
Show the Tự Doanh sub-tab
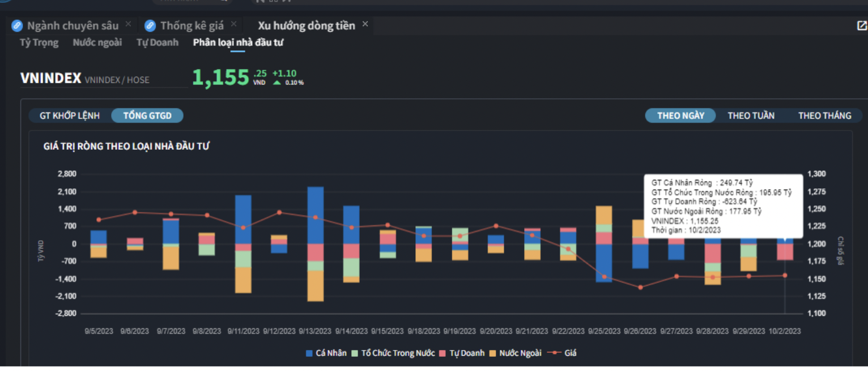tap(157, 43)
